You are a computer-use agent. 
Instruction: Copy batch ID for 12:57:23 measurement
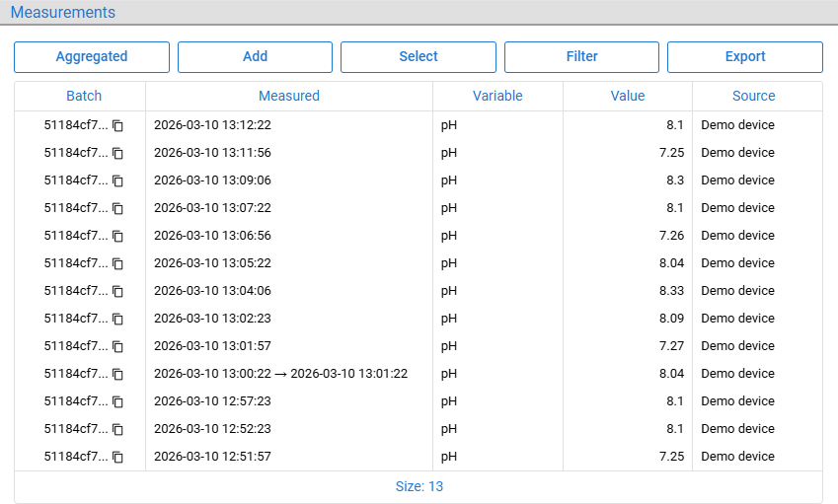(117, 402)
